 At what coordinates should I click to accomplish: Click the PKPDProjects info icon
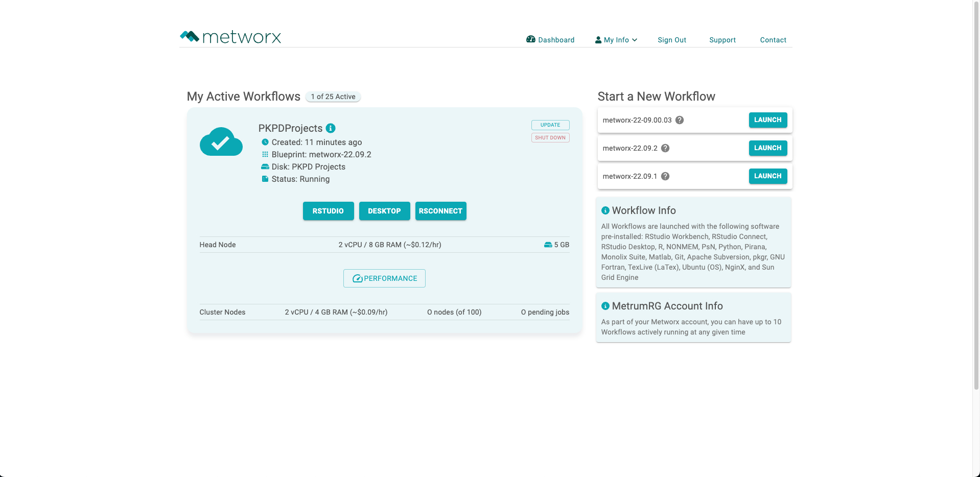click(331, 128)
